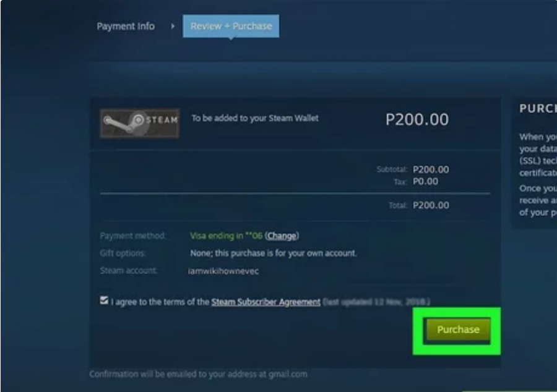557x392 pixels.
Task: Click the To be added to your Steam Wallet text
Action: [255, 118]
